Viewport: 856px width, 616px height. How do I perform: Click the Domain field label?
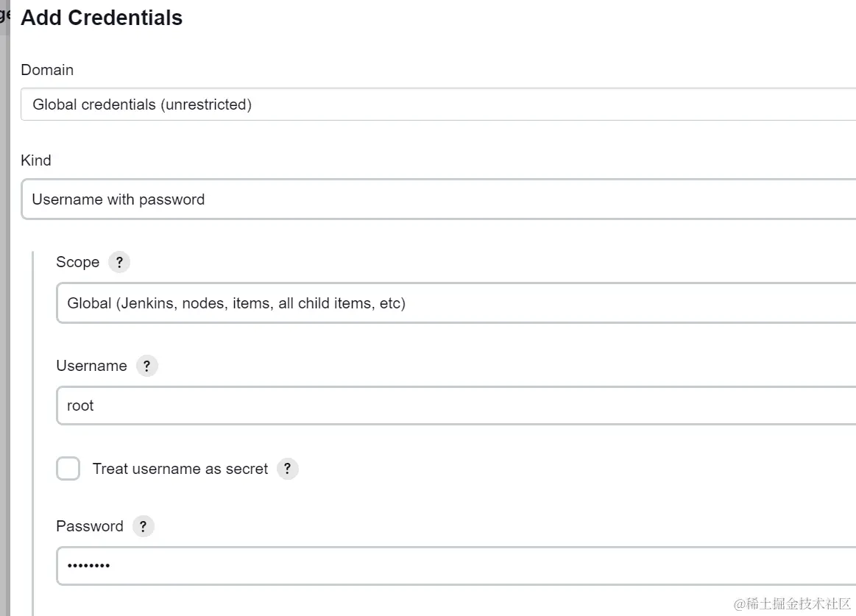[x=47, y=70]
